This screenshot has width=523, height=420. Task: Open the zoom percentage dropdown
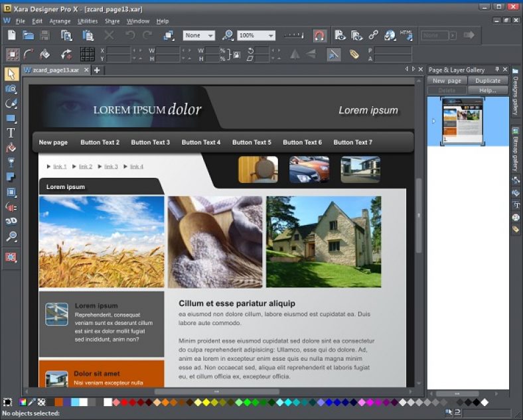click(271, 36)
